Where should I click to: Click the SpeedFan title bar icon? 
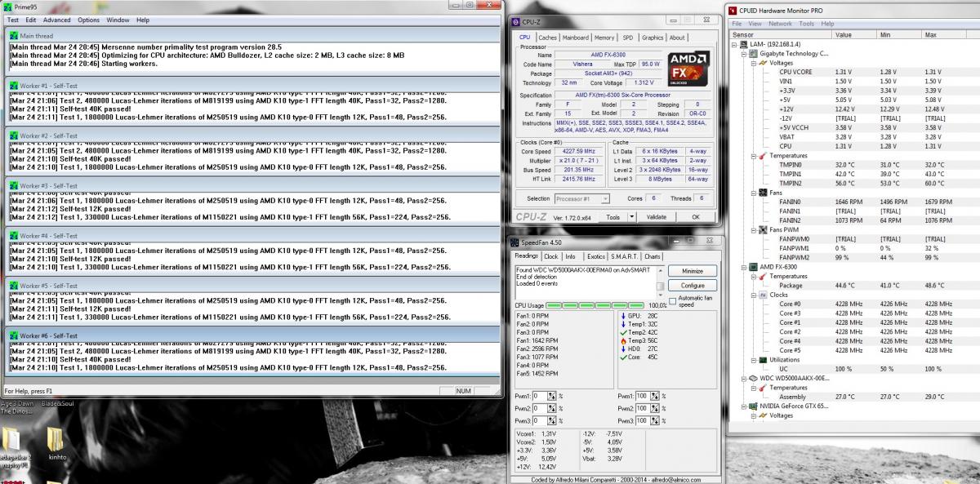pyautogui.click(x=514, y=242)
